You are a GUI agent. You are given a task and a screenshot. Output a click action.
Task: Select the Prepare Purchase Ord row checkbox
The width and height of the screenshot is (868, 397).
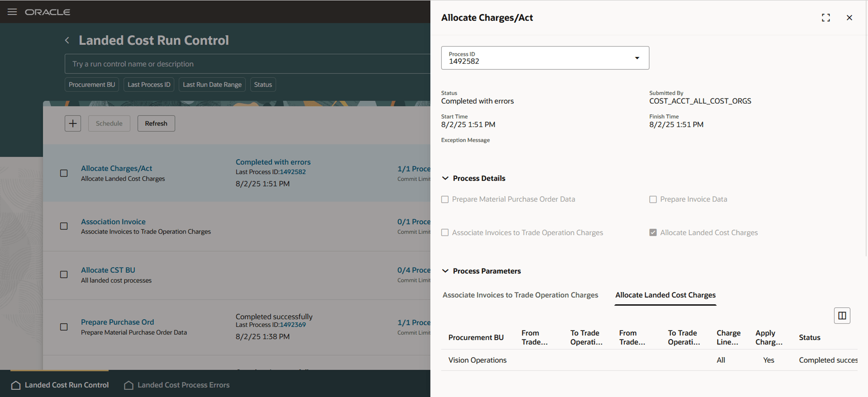coord(64,327)
